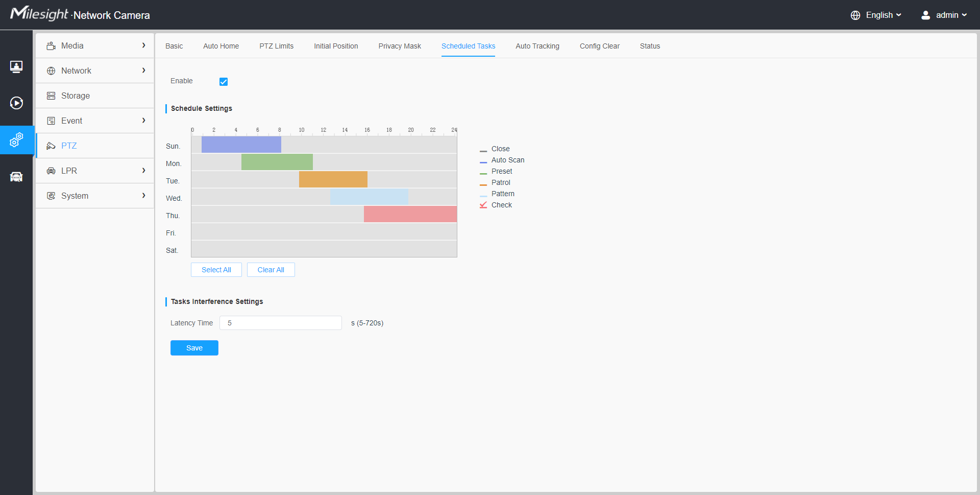Click the PTZ camera icon
This screenshot has width=980, height=495.
coord(51,146)
